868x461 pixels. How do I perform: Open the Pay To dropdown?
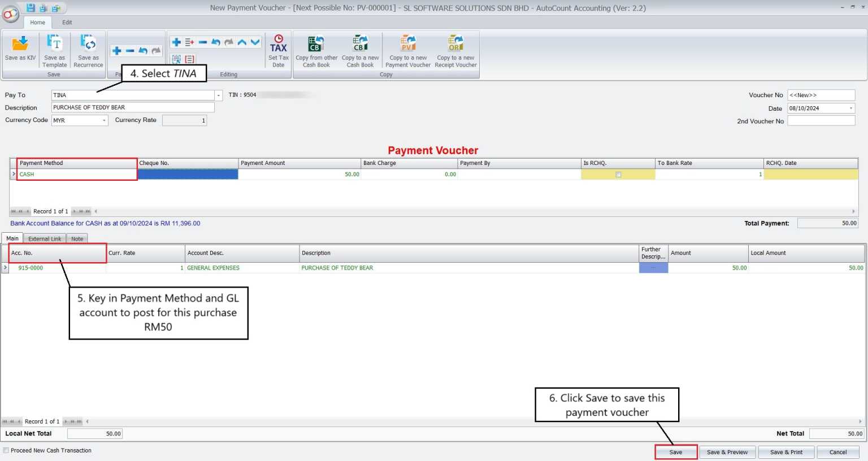coord(218,95)
